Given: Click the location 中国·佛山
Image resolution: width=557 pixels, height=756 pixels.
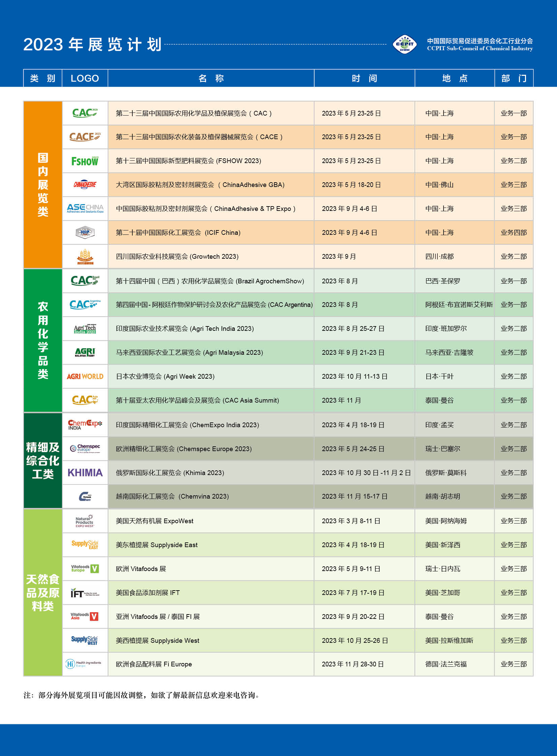Looking at the screenshot, I should coord(439,185).
